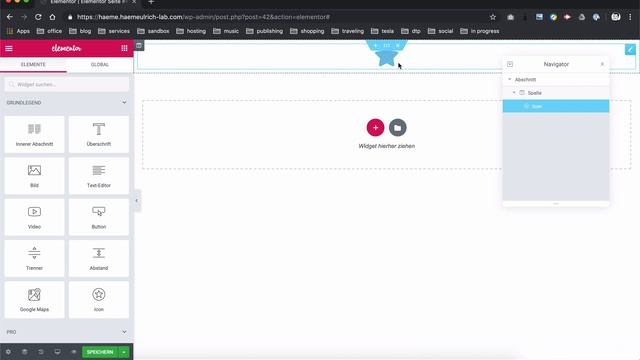Click the preview eye icon
Image resolution: width=640 pixels, height=360 pixels.
pyautogui.click(x=74, y=352)
